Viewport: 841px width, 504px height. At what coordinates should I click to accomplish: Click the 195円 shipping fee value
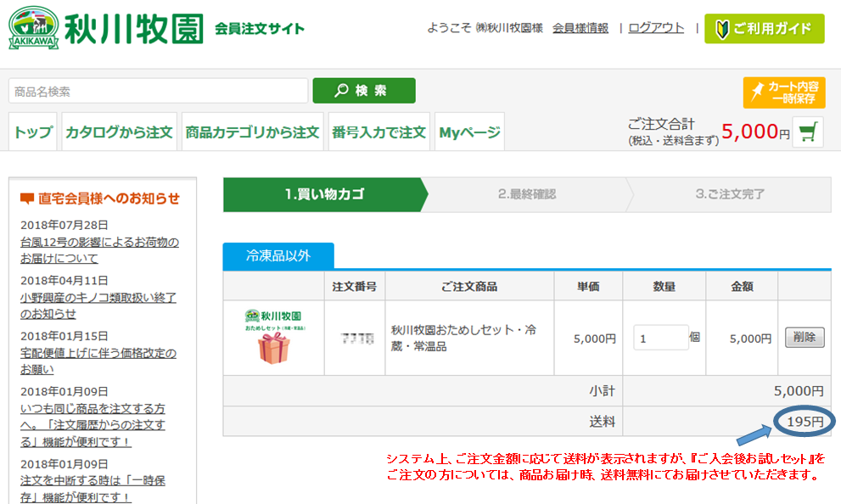coord(805,422)
